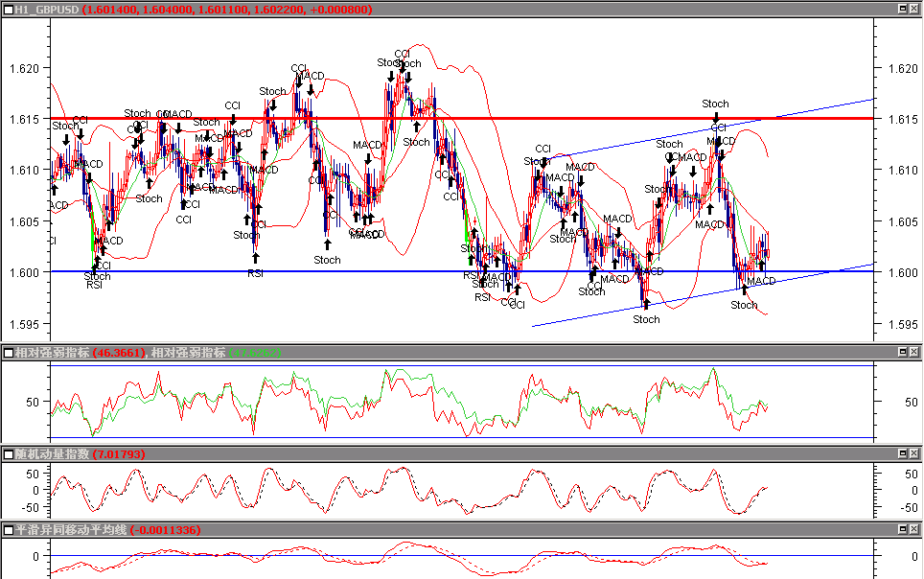Click the 50 label on the RSI panel's right axis

tap(911, 402)
